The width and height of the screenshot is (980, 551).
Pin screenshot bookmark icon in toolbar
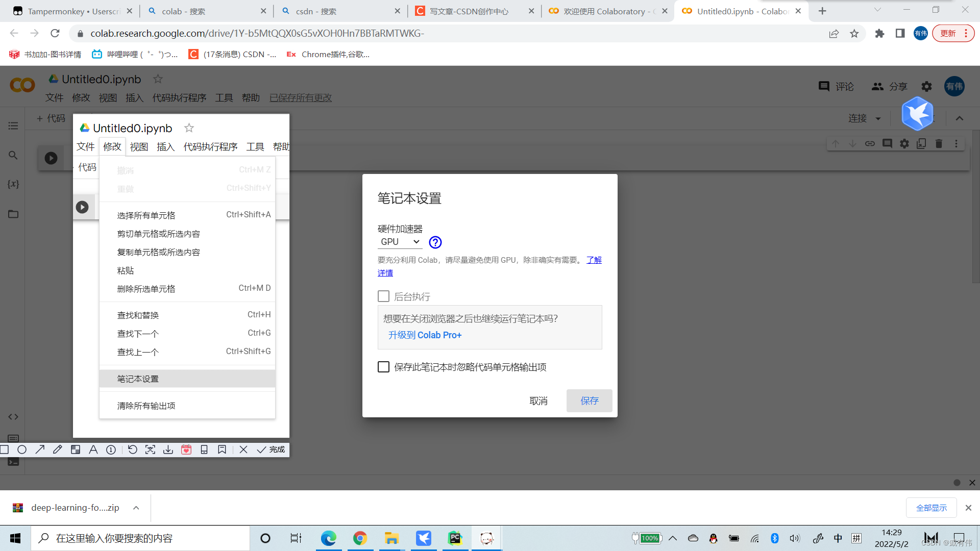(222, 449)
